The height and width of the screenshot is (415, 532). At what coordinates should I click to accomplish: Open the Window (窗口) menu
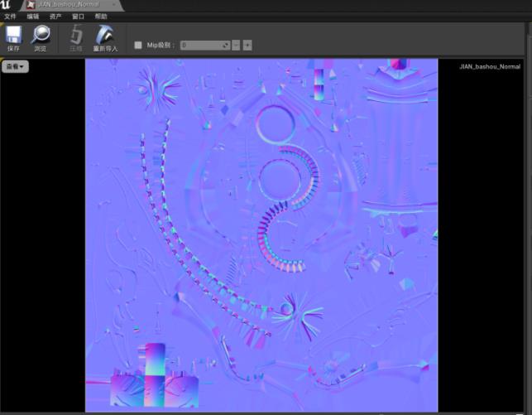78,17
